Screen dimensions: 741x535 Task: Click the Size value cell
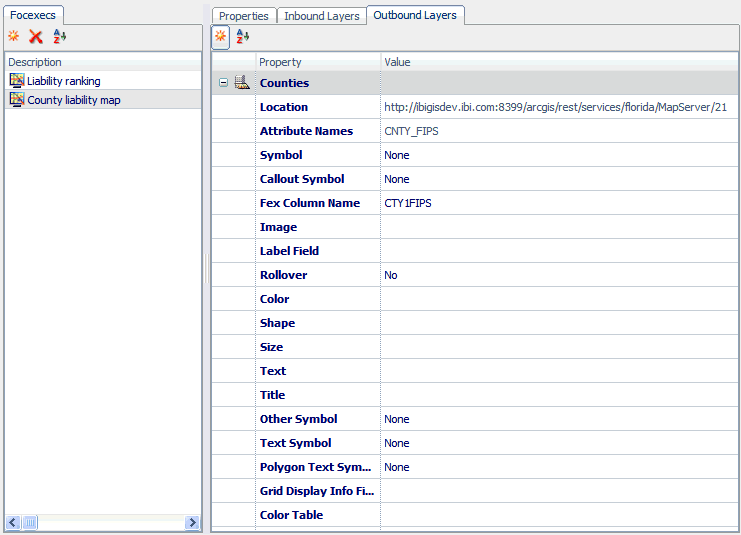tap(559, 347)
